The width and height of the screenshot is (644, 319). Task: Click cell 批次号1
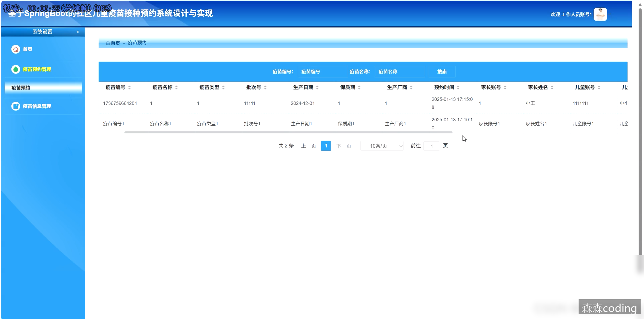252,124
